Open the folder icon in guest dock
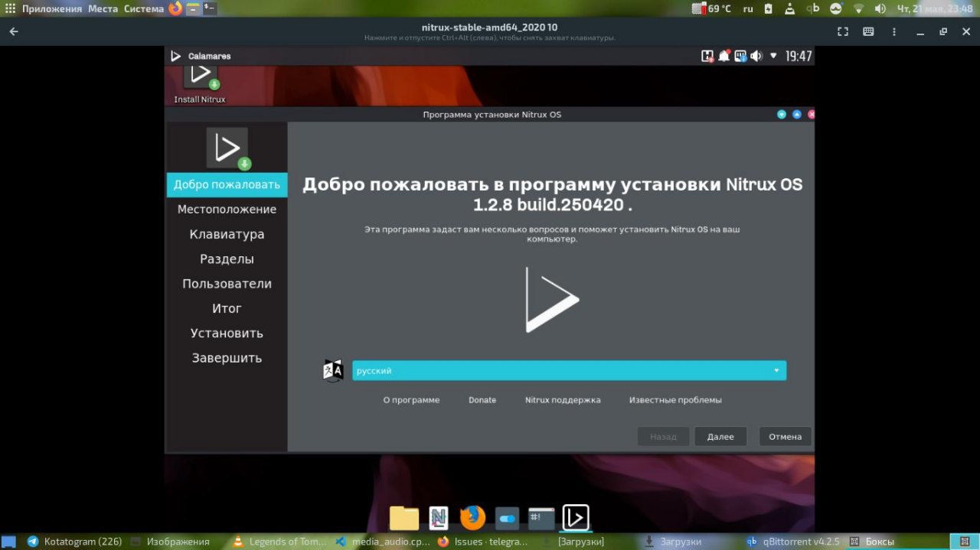 click(x=404, y=518)
